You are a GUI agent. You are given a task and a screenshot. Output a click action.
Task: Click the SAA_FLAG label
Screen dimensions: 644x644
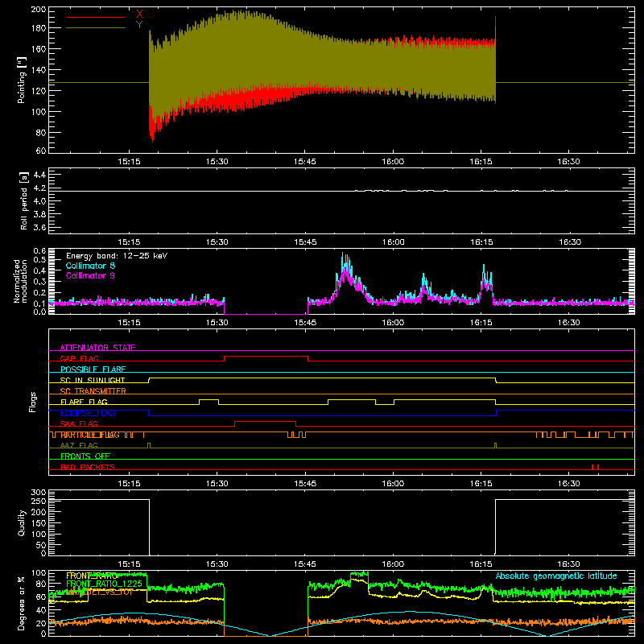(x=79, y=423)
